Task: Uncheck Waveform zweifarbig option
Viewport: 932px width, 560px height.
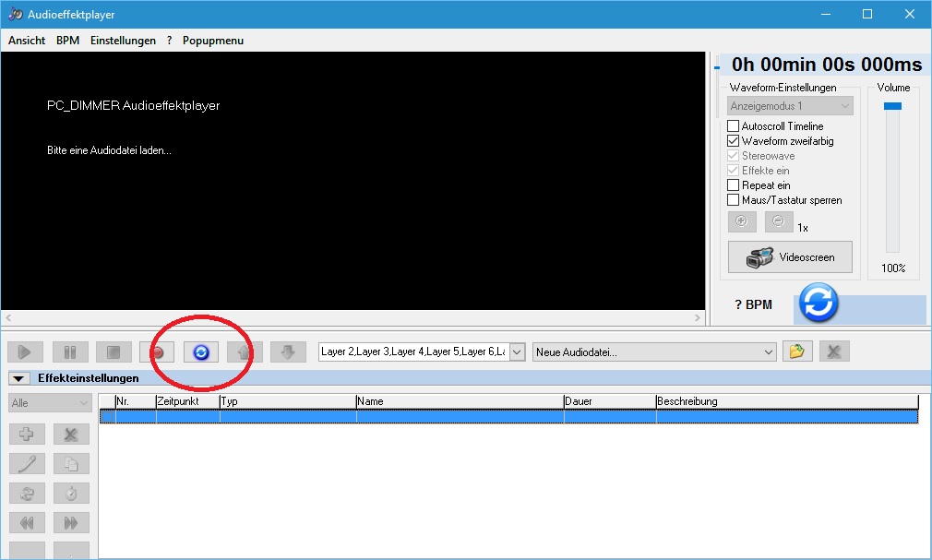Action: tap(734, 141)
